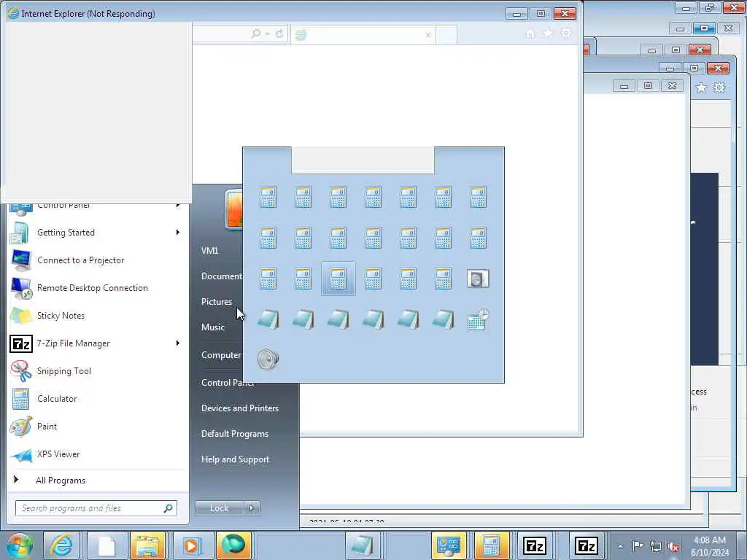Open Remote Desktop Connection

93,287
